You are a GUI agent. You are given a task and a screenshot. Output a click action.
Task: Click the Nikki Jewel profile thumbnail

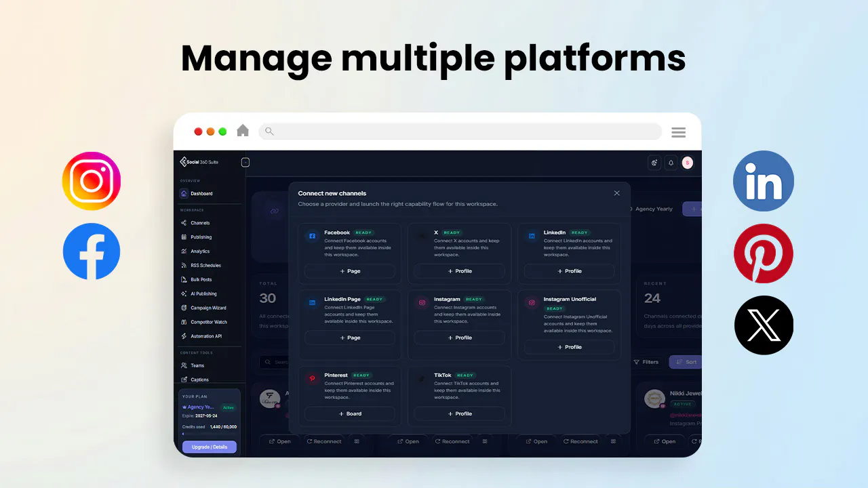tap(654, 399)
